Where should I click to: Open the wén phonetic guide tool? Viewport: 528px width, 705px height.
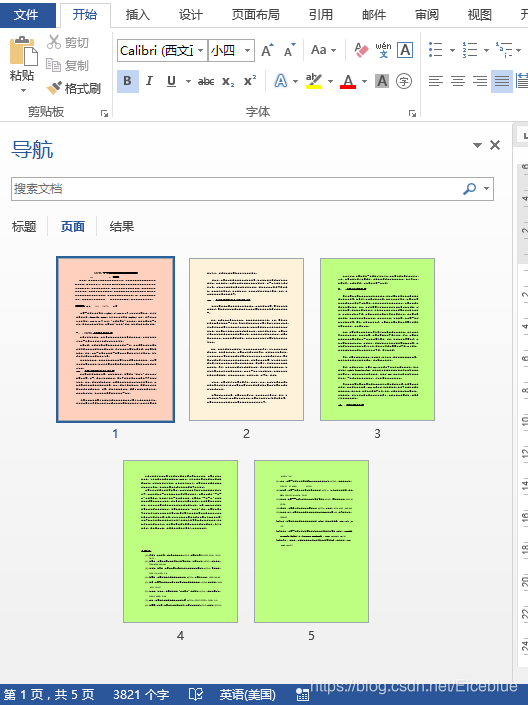pos(383,50)
